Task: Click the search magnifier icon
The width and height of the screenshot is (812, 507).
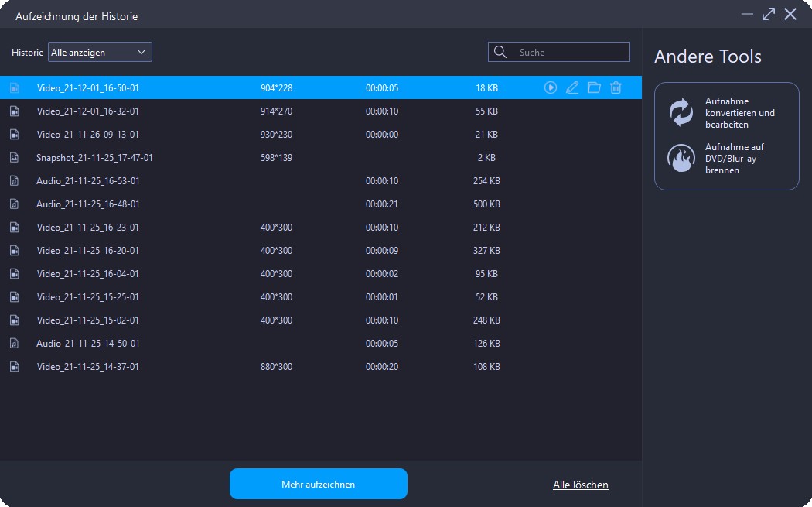Action: (x=500, y=53)
